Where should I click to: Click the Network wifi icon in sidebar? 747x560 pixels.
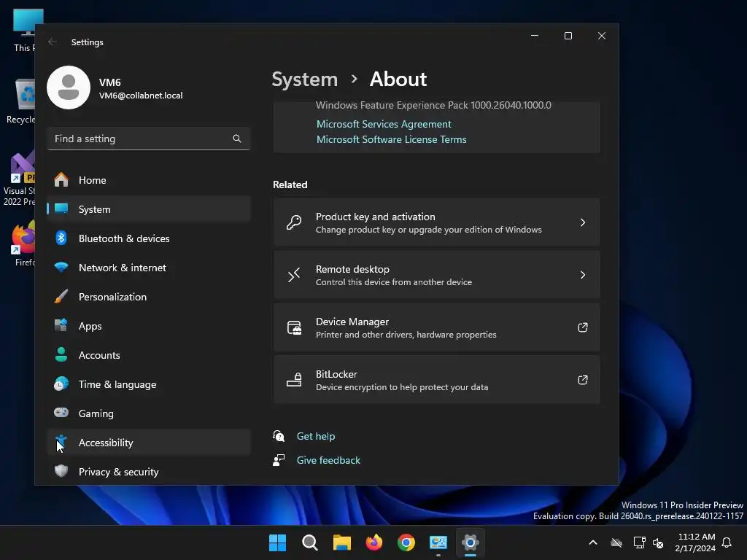[61, 268]
